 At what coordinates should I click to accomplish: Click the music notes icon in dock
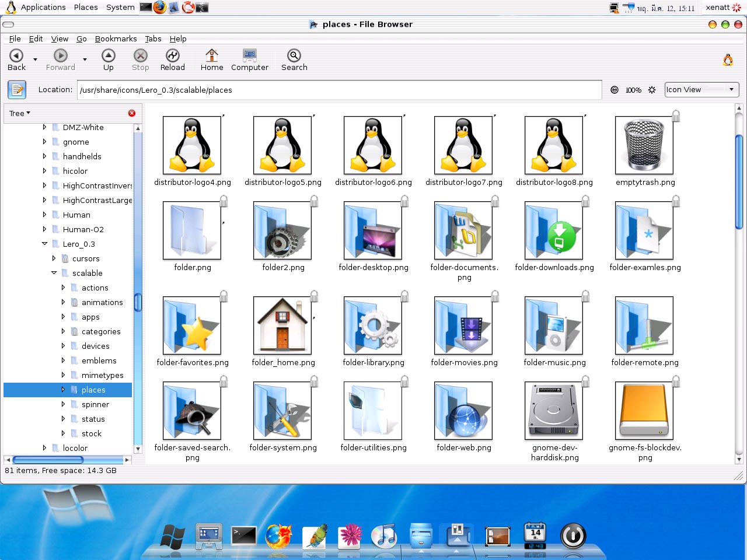(x=384, y=535)
